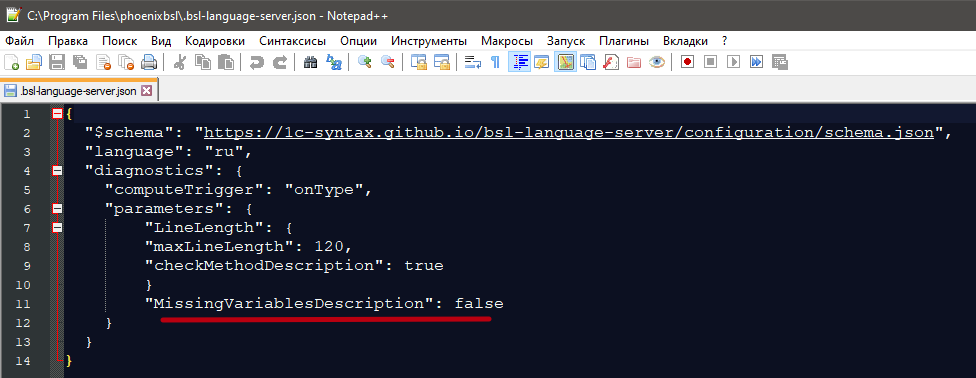Open the Инструменты menu
This screenshot has height=378, width=976.
click(x=429, y=41)
